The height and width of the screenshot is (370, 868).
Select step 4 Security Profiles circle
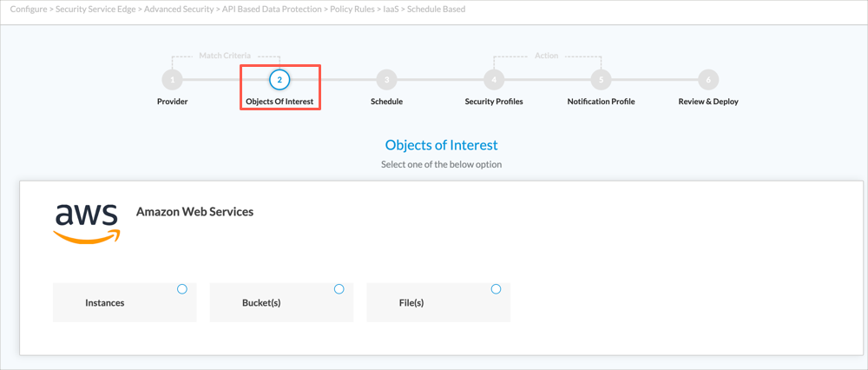tap(494, 80)
